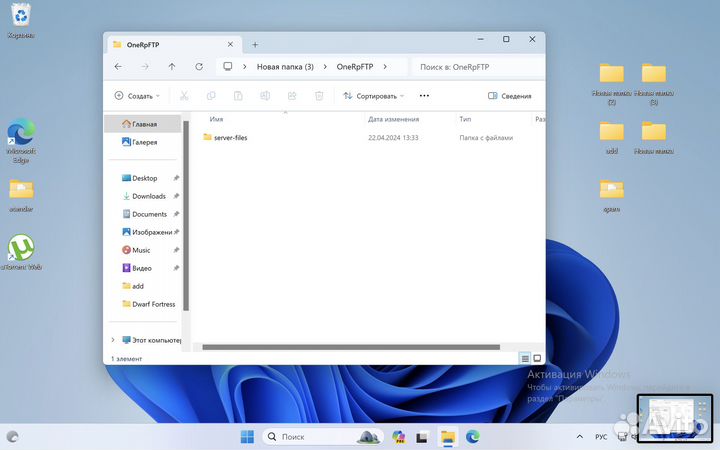Toggle the Сведения details pane

(x=509, y=96)
